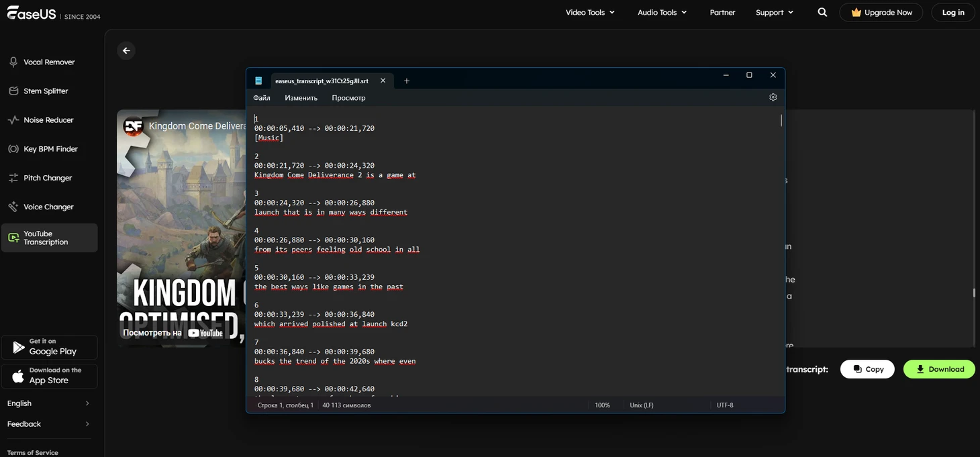Click timestamp 00:00:21,720 --> 00:00:24,320
980x457 pixels.
[314, 166]
